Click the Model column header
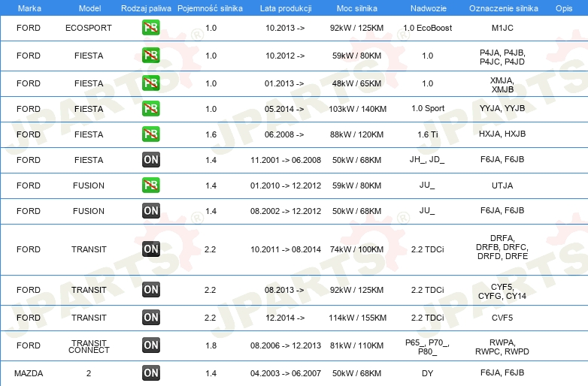This screenshot has width=588, height=386. click(89, 8)
